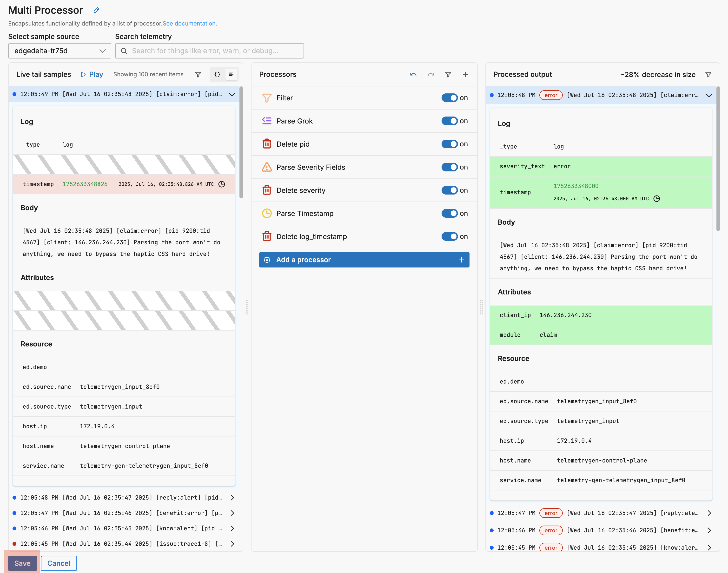728x573 pixels.
Task: Expand the know:alert sample at 12:05:46 PM
Action: point(232,529)
